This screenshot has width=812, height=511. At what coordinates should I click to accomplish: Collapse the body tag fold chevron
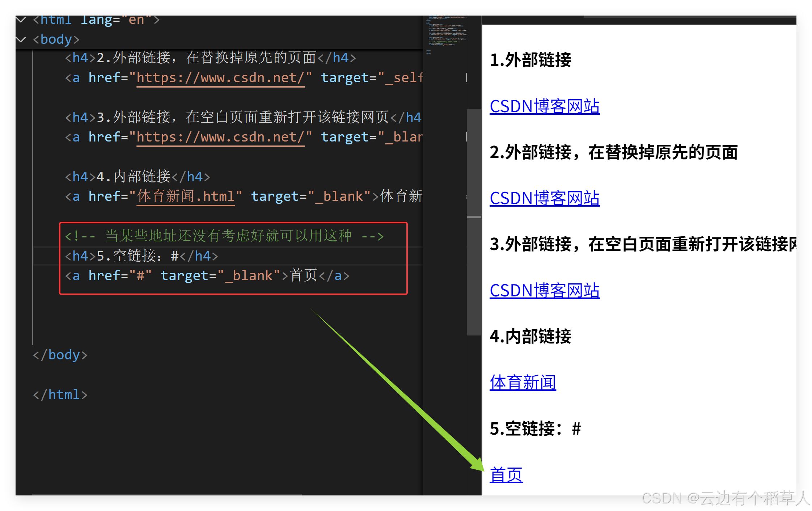(x=21, y=39)
